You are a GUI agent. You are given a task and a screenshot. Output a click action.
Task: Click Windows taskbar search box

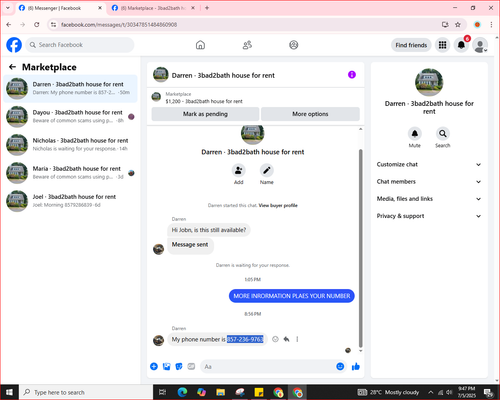(x=86, y=392)
